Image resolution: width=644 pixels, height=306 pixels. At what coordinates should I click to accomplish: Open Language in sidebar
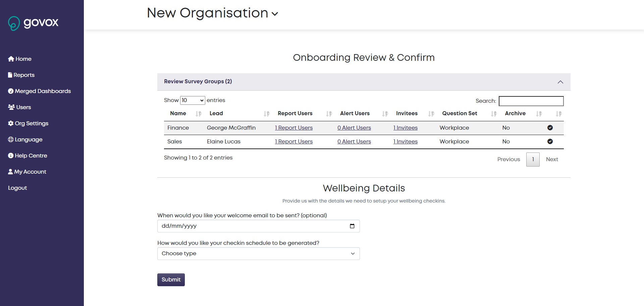point(25,139)
